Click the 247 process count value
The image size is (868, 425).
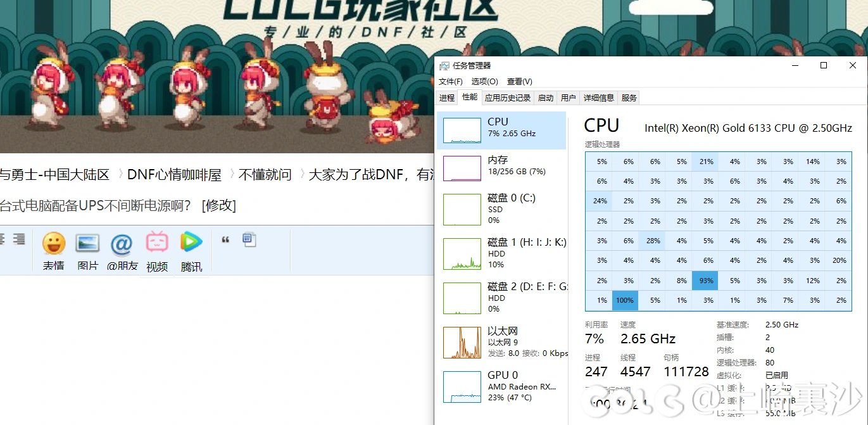[596, 372]
